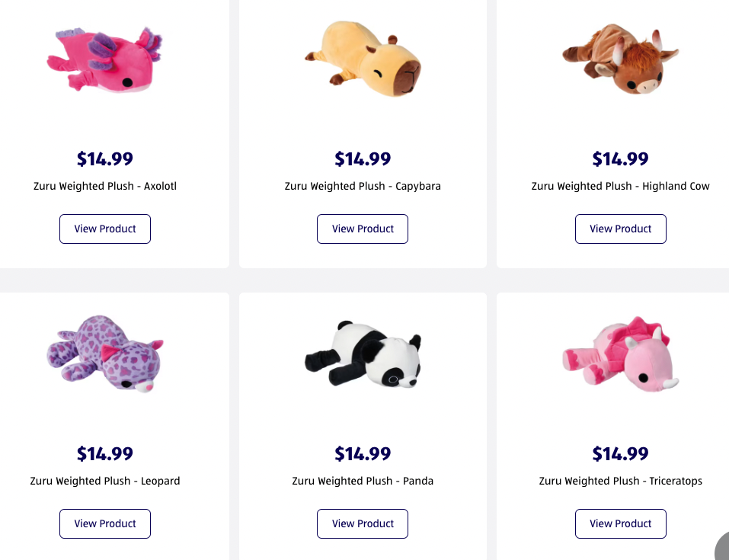Click View Product for the Capybara plush
The height and width of the screenshot is (560, 729).
pos(363,229)
